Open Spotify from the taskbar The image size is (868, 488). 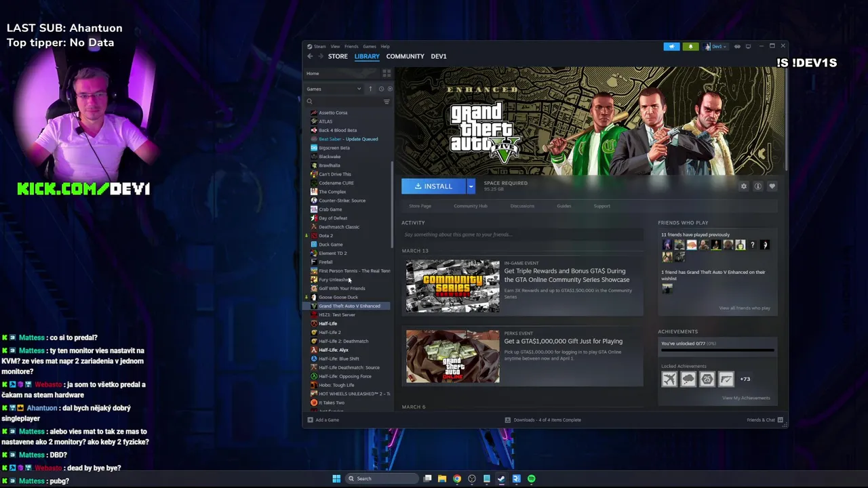pyautogui.click(x=532, y=479)
